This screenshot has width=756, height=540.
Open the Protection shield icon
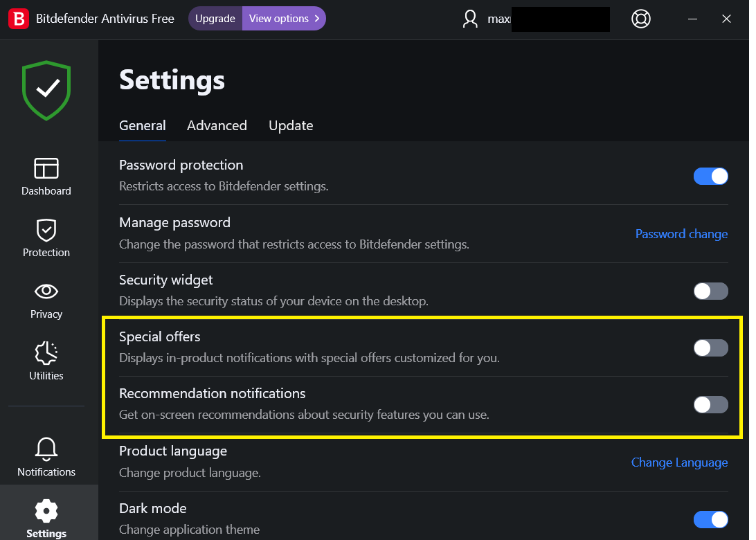coord(46,230)
